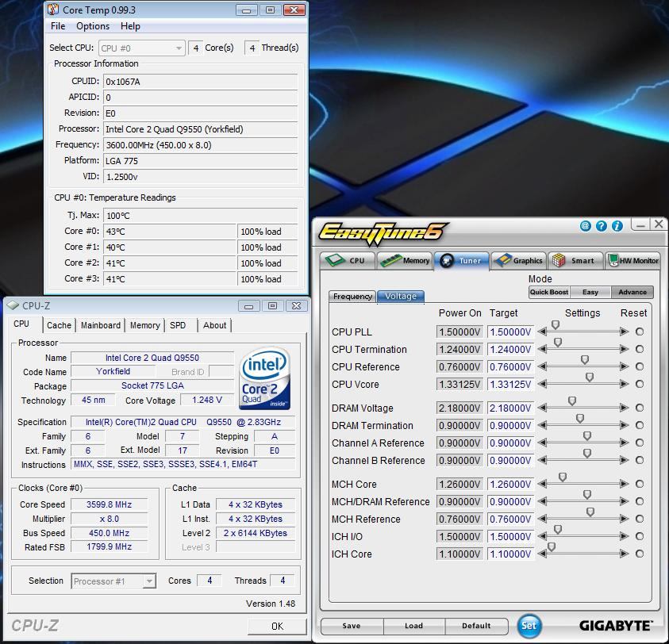
Task: Click the EasyTune6 info icon
Action: tap(617, 225)
